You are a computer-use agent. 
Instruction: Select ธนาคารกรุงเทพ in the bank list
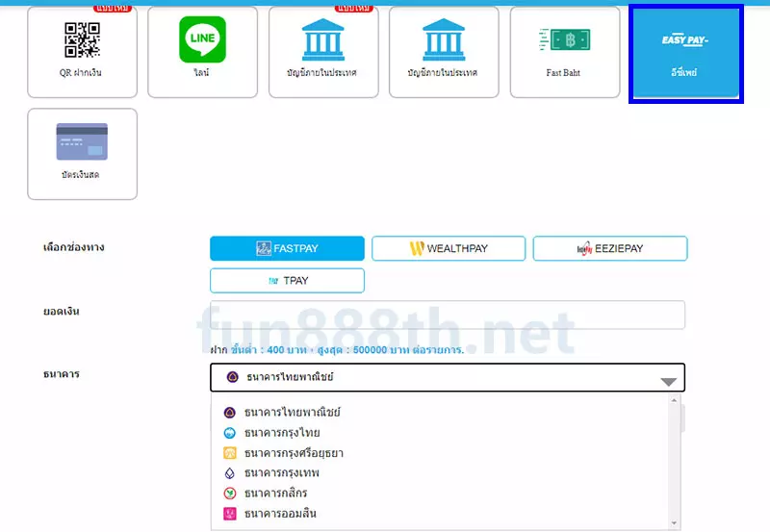(282, 473)
